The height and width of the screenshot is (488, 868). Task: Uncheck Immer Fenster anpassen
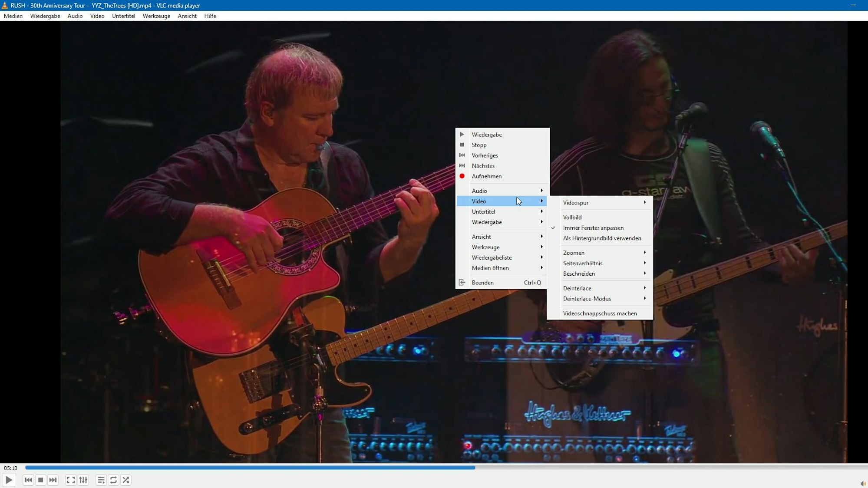click(x=593, y=228)
